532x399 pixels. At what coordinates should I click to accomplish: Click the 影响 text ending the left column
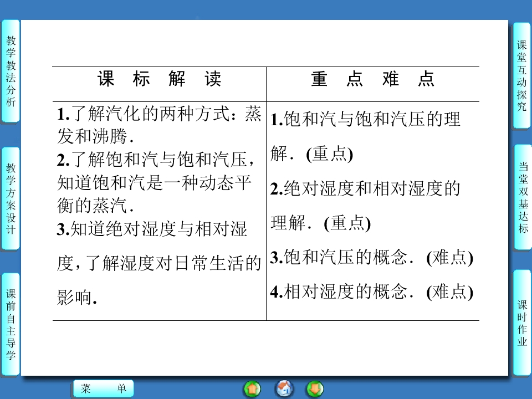(x=77, y=298)
